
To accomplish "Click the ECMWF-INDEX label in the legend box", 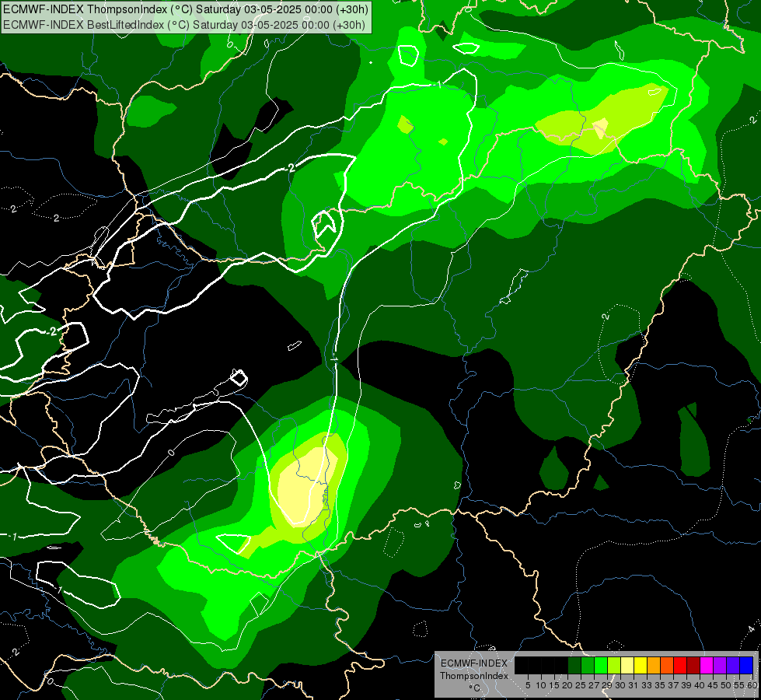I will pyautogui.click(x=474, y=663).
